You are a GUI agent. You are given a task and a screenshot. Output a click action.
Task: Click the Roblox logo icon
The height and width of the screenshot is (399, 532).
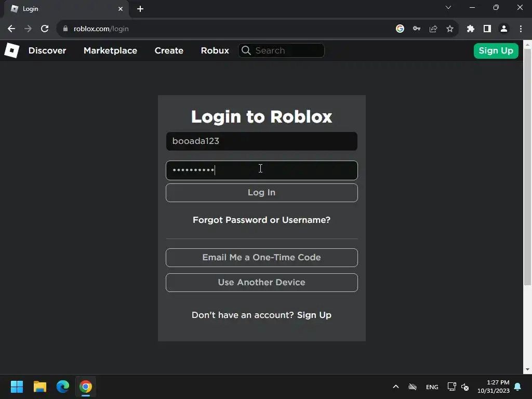click(12, 50)
